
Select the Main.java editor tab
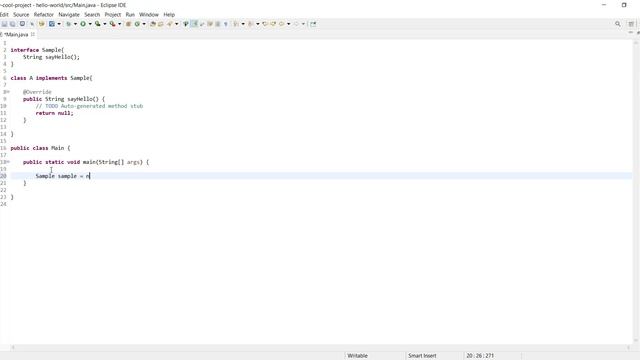click(x=16, y=35)
